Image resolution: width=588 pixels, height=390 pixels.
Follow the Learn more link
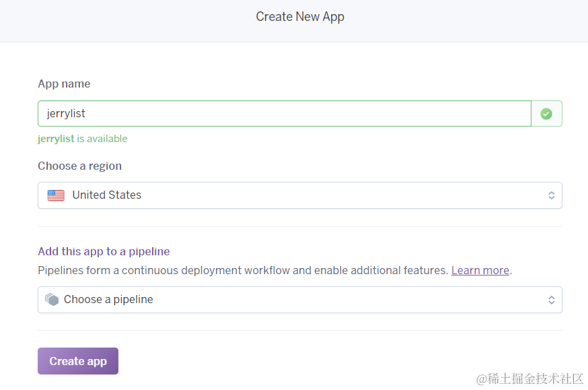[480, 270]
